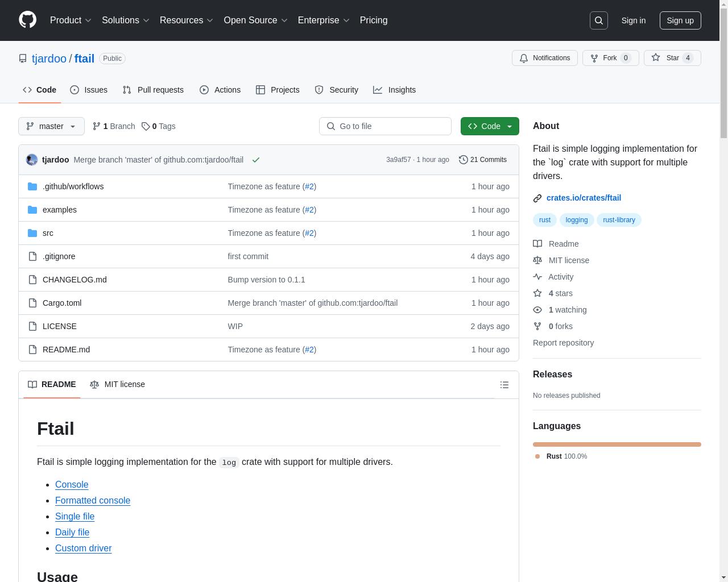Click the Activity pulse icon
Screen dimensions: 728x582
[537, 277]
